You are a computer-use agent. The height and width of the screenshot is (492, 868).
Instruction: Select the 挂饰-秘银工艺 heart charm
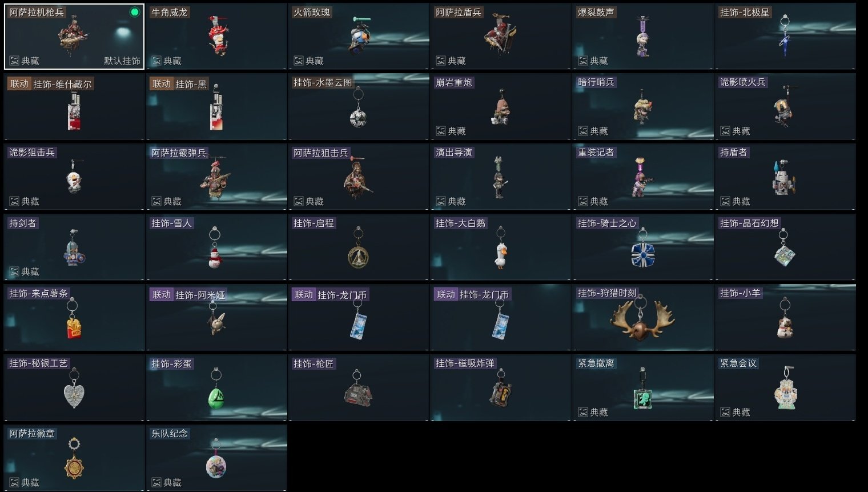pos(74,389)
